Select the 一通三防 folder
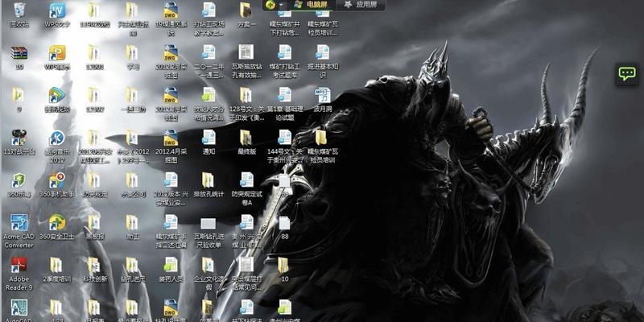This screenshot has width=644, height=322. point(132,100)
